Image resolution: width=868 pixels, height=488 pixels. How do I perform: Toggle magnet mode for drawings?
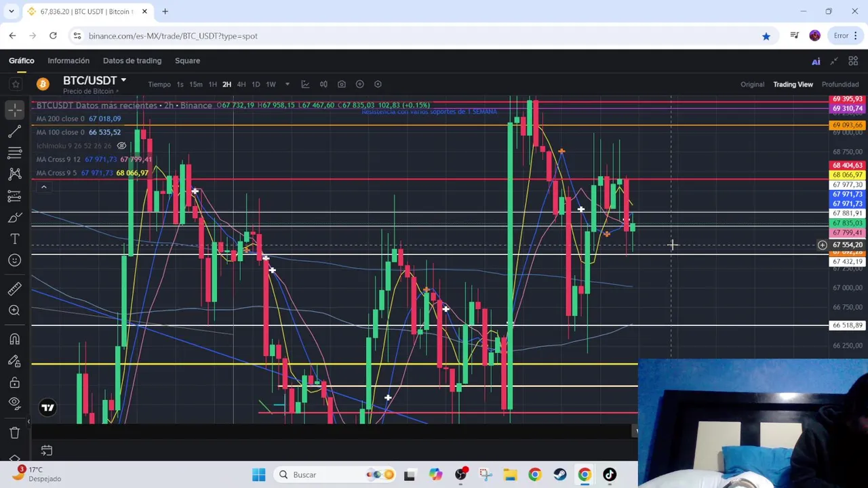15,339
